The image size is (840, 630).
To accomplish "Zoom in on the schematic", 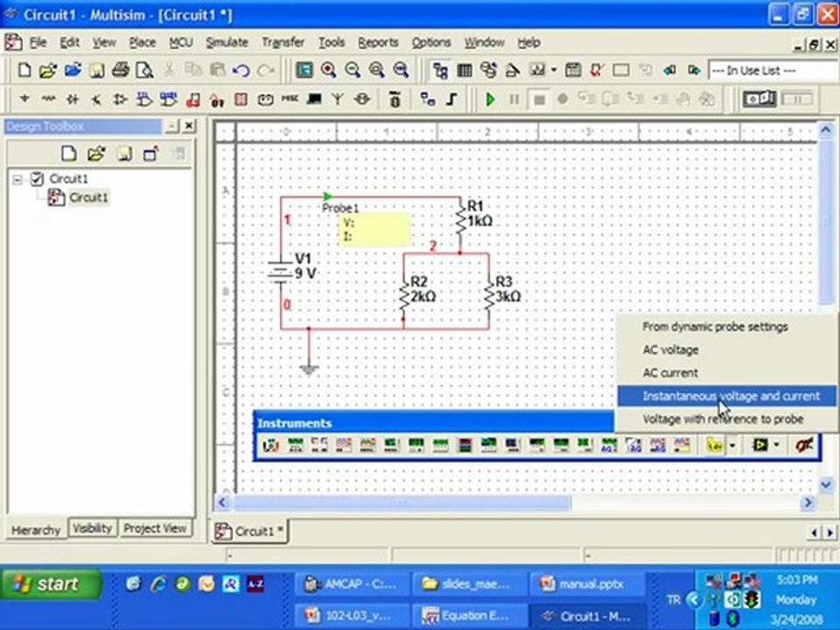I will point(328,70).
